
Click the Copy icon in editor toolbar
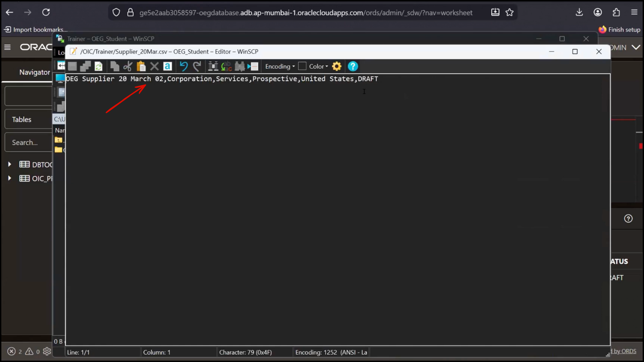(x=115, y=66)
